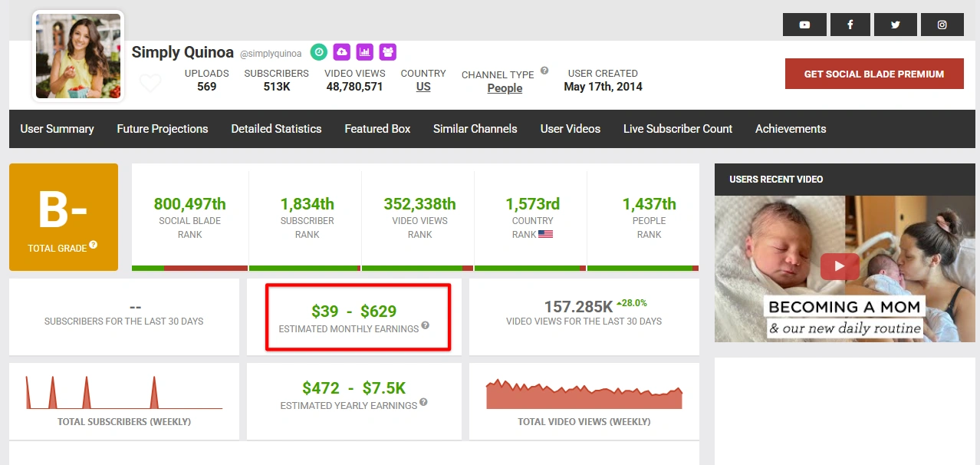Image resolution: width=980 pixels, height=465 pixels.
Task: Click the US country link
Action: pos(423,87)
